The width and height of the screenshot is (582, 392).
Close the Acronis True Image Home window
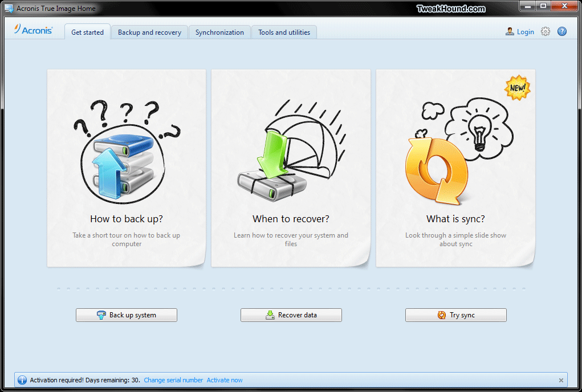click(564, 6)
